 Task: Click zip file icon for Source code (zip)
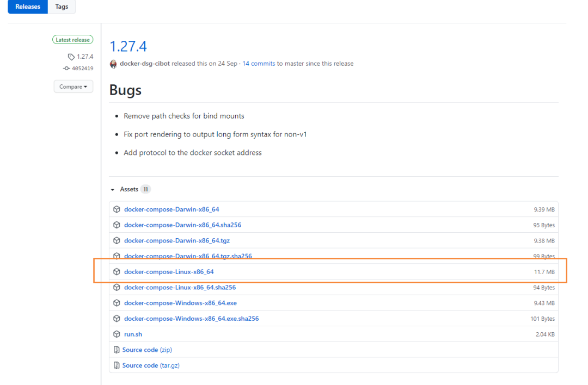pos(117,350)
